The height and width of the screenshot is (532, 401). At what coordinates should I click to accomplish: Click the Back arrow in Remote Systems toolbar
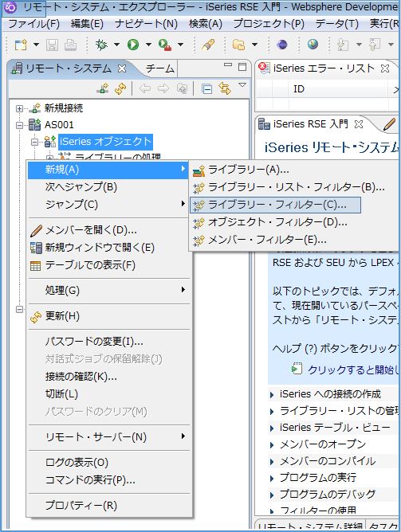tap(145, 89)
